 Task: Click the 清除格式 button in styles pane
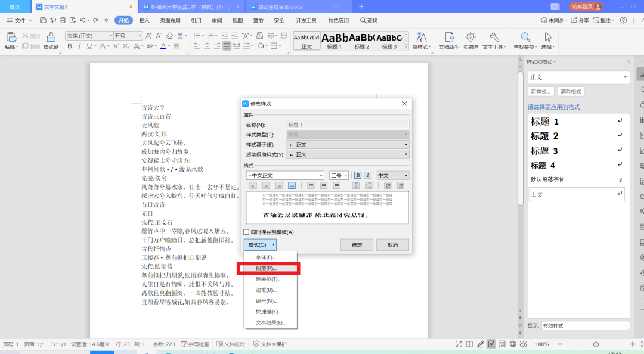point(571,92)
